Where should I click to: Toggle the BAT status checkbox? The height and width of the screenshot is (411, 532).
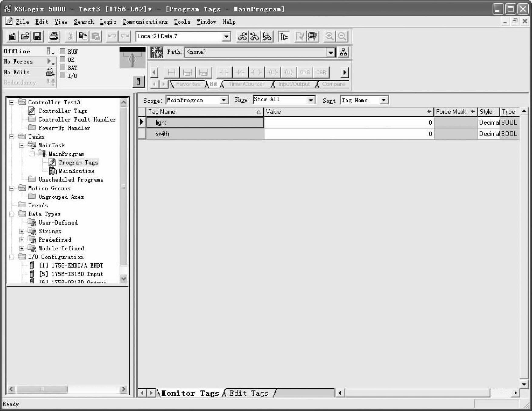tap(63, 67)
